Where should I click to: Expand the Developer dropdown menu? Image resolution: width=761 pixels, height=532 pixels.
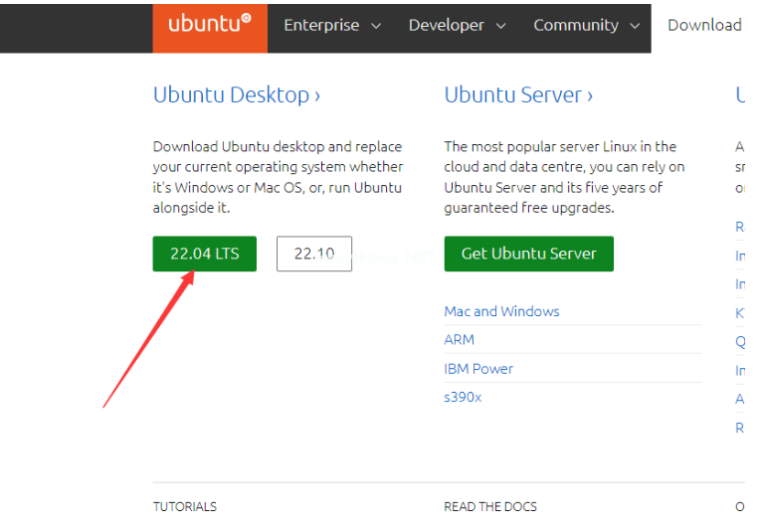[x=457, y=26]
